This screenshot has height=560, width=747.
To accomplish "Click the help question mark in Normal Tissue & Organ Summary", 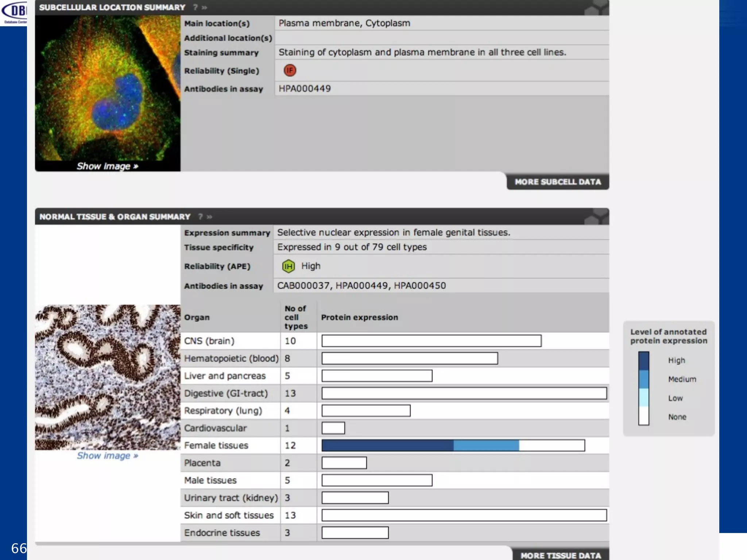I will (x=200, y=217).
